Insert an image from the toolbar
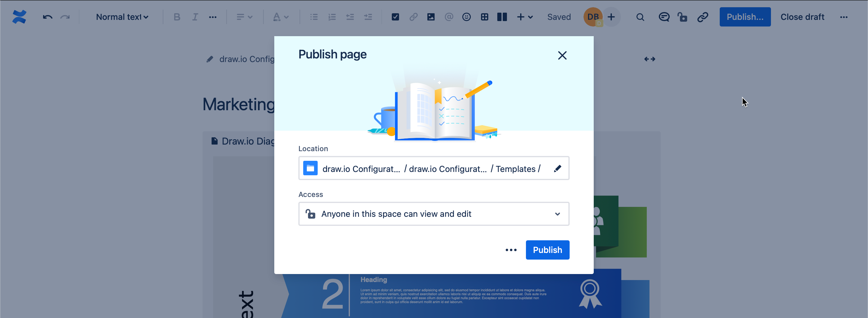The width and height of the screenshot is (868, 318). point(431,17)
